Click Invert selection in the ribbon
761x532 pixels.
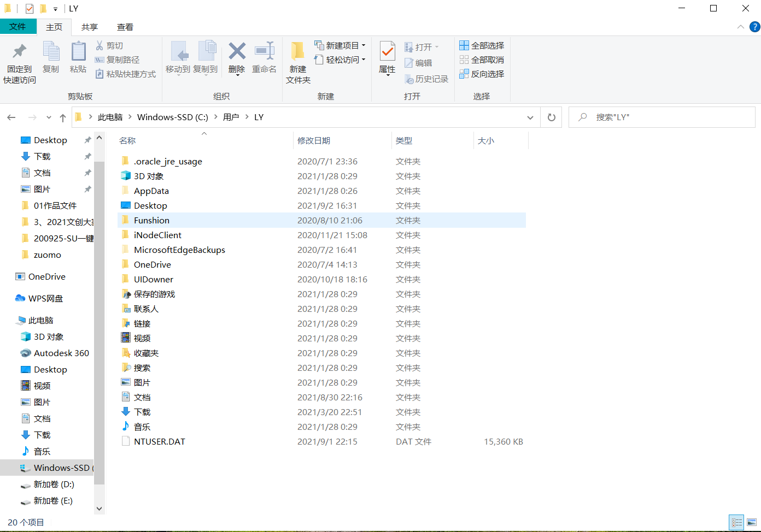pos(482,74)
